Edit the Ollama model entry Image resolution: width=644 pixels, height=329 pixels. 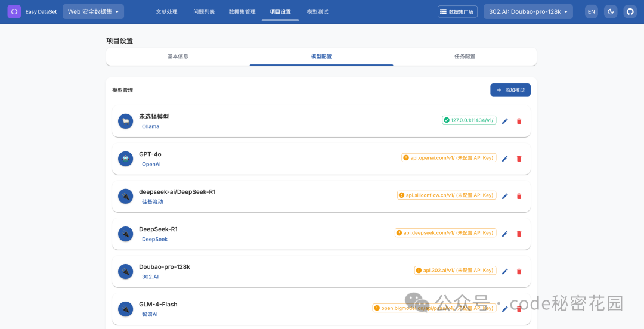pos(505,121)
